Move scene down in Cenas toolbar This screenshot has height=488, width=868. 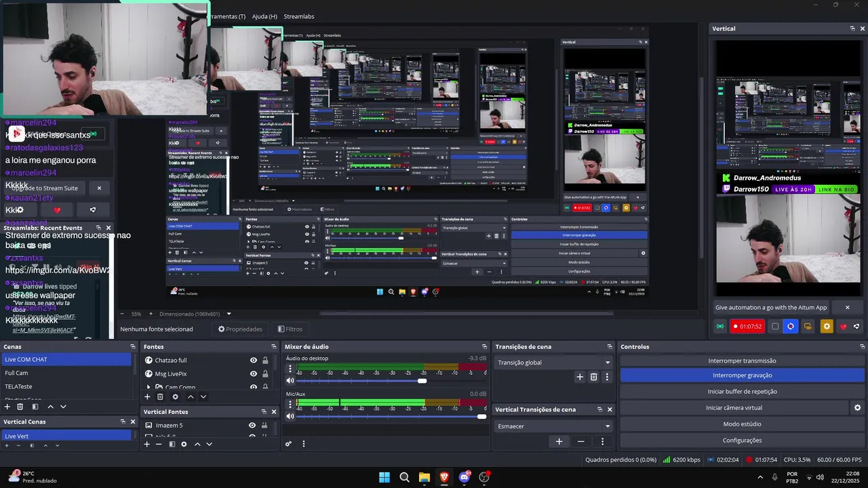63,407
